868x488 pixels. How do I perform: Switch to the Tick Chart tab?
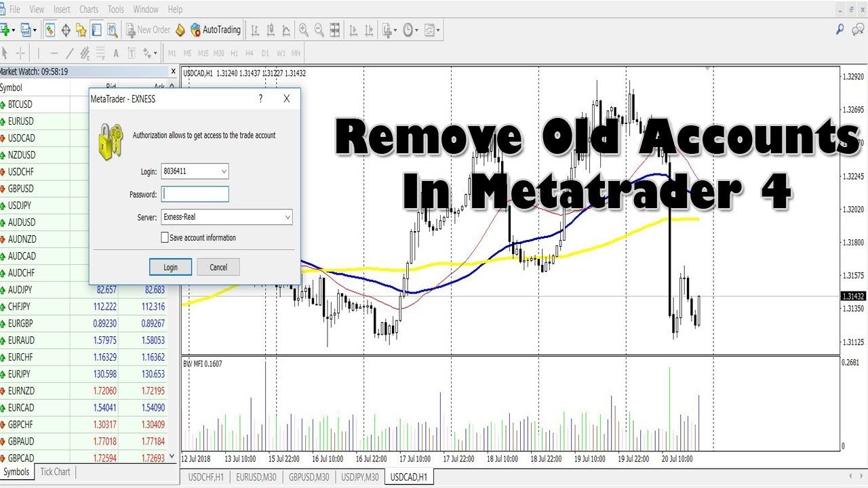(x=55, y=472)
